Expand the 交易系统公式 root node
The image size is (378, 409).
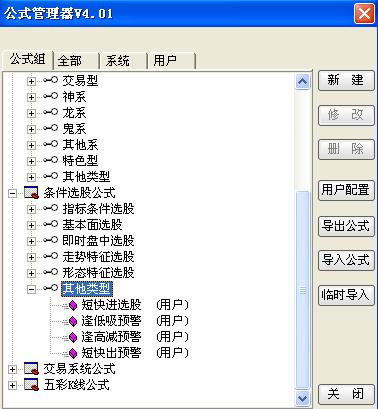click(x=12, y=369)
